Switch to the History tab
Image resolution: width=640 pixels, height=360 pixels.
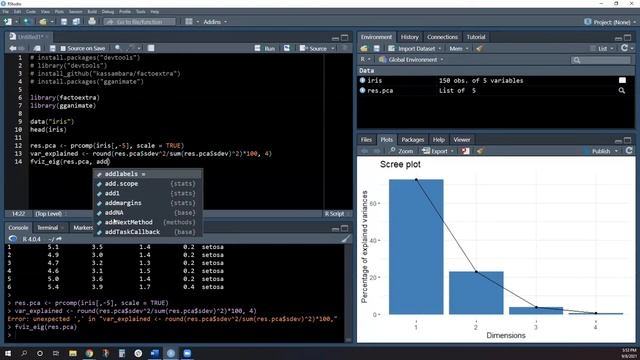409,37
